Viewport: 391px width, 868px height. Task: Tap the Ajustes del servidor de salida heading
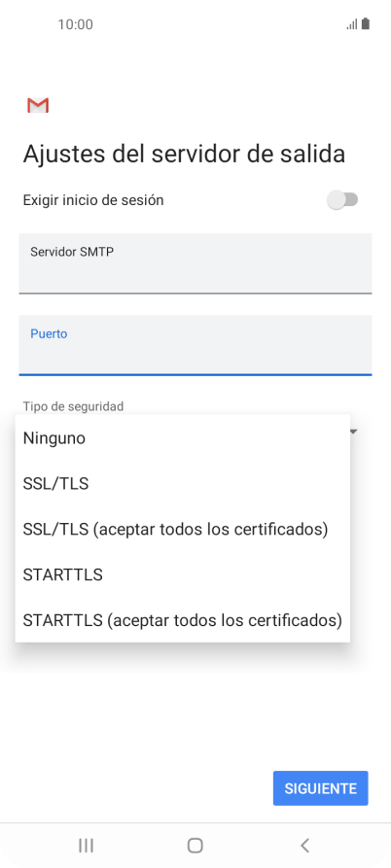(184, 154)
